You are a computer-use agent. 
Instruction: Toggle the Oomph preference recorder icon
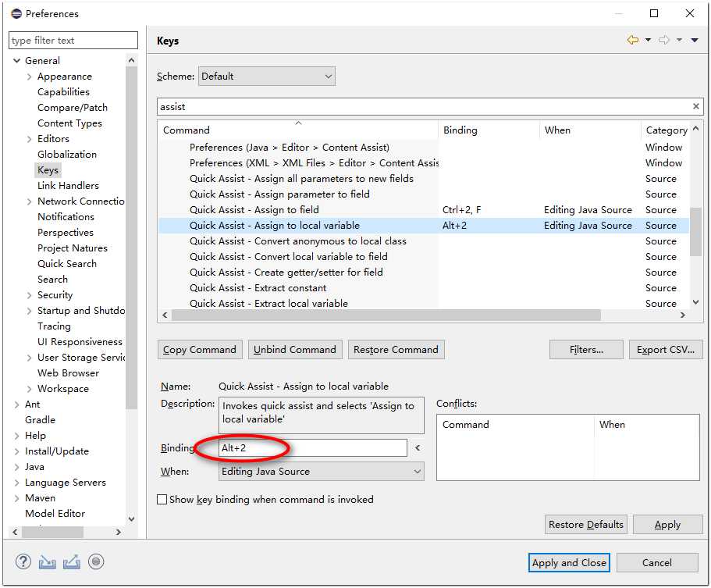[x=96, y=561]
